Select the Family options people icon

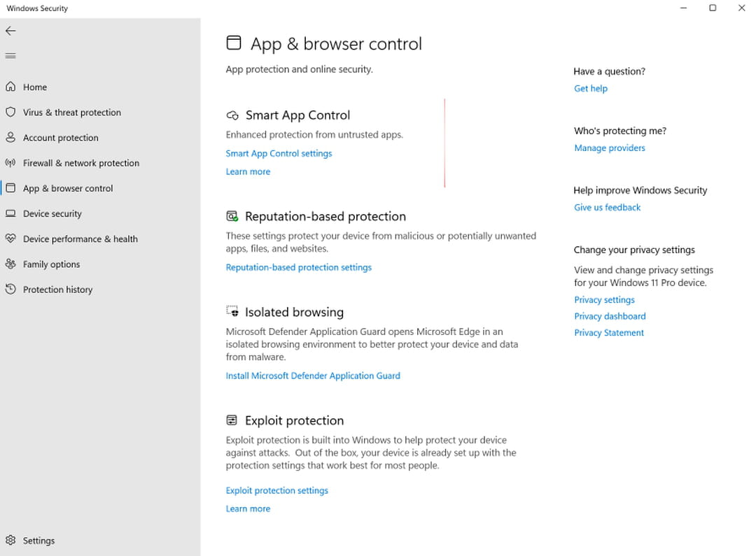pyautogui.click(x=10, y=264)
